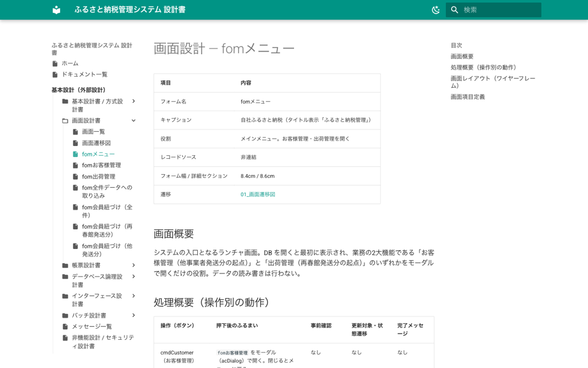Click open-folder icon beside 画面設計書
Image resolution: width=588 pixels, height=368 pixels.
(66, 121)
